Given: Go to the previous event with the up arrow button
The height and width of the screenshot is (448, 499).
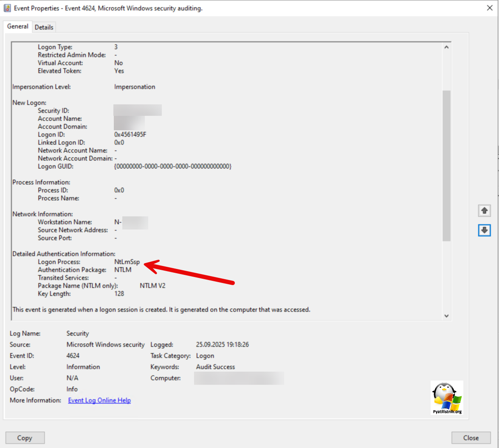Looking at the screenshot, I should pos(484,210).
